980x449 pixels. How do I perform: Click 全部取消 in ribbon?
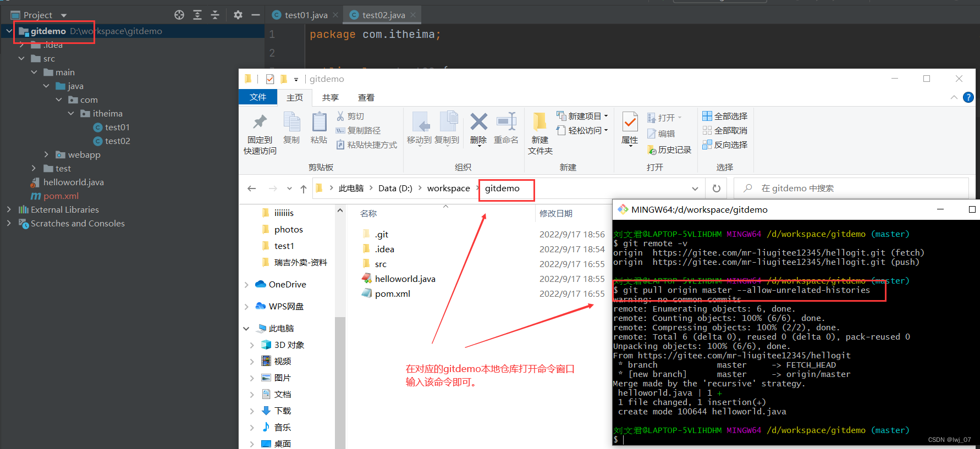[725, 130]
